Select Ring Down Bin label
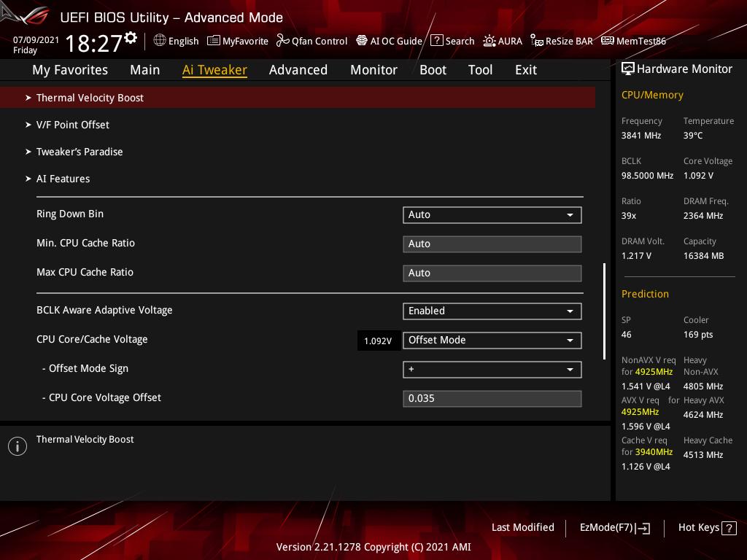This screenshot has width=747, height=560. (x=70, y=214)
